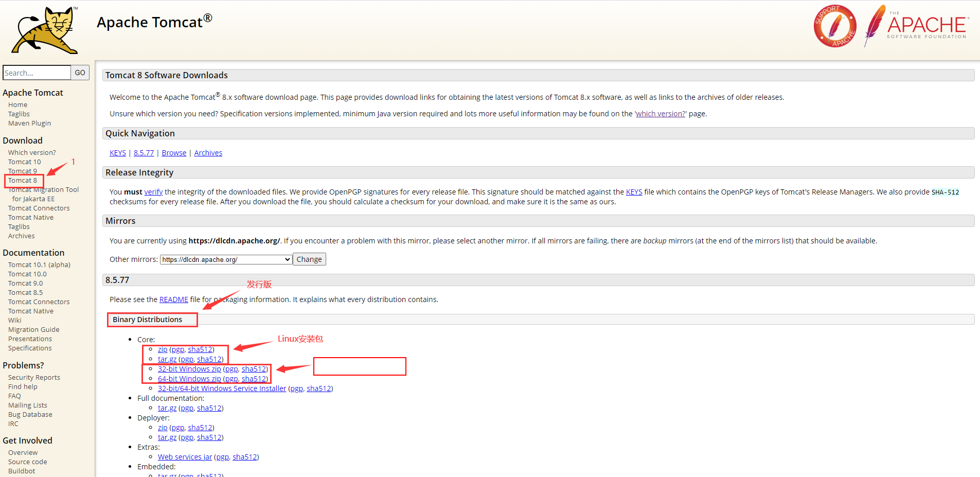Click the Binary Distributions heading
The height and width of the screenshot is (477, 980).
point(148,320)
